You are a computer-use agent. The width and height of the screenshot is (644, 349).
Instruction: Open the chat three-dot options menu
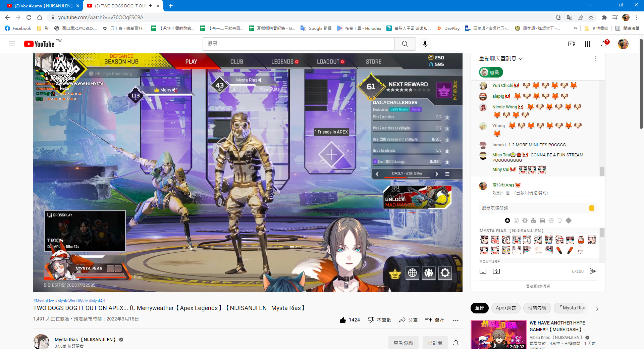click(596, 59)
